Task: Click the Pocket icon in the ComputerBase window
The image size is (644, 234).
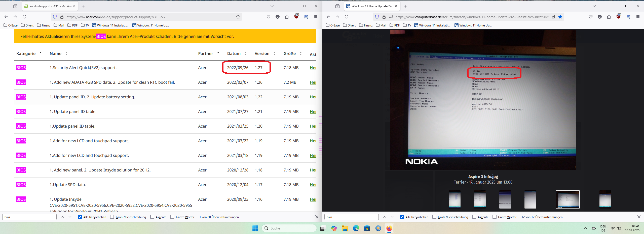Action: (x=591, y=17)
